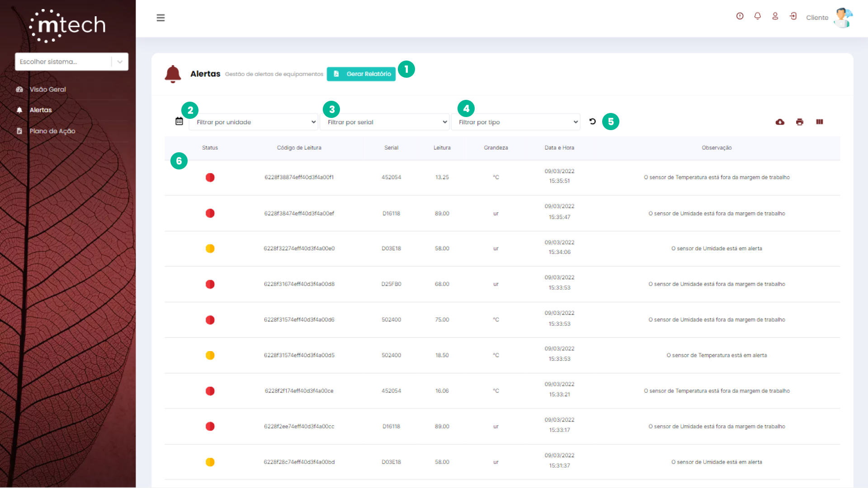Reset filters with the refresh icon
868x488 pixels.
592,121
